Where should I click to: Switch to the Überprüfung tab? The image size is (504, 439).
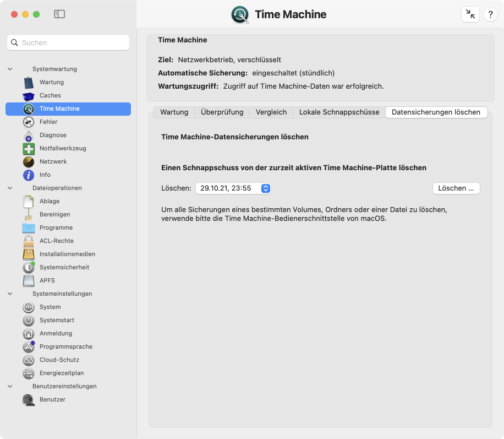(222, 112)
